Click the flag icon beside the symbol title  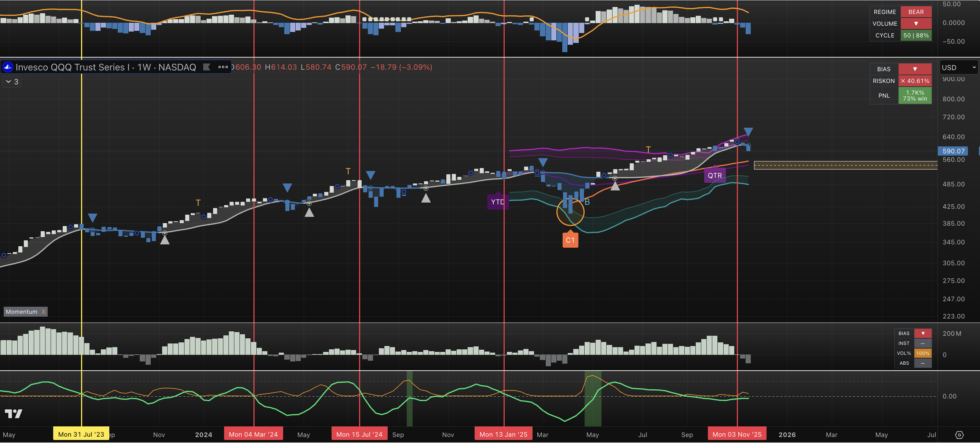click(206, 67)
